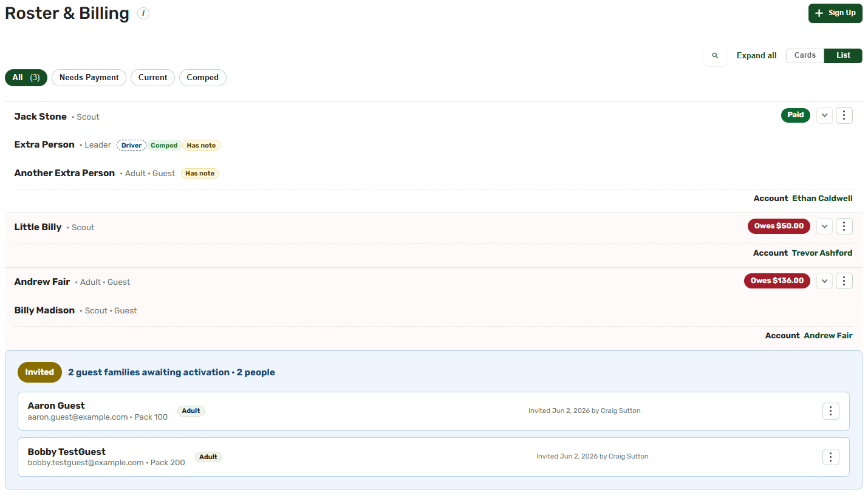The image size is (868, 498).
Task: Click the Paid status badge
Action: click(x=795, y=115)
